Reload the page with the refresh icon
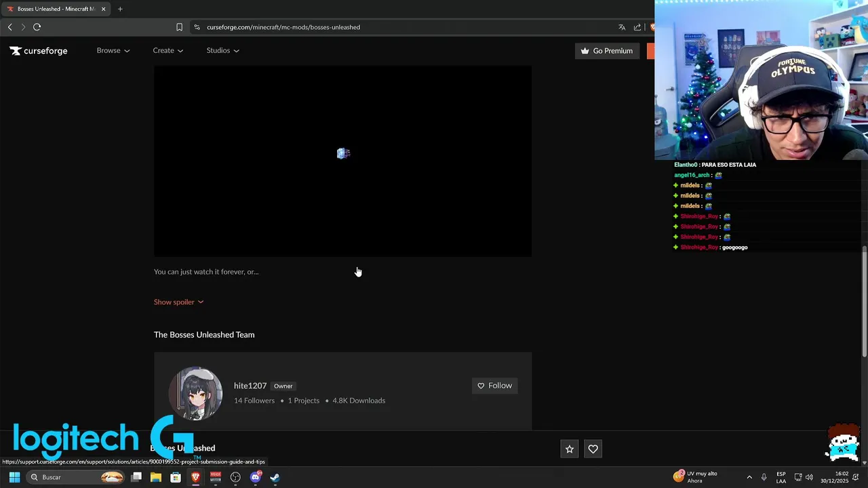The height and width of the screenshot is (488, 868). pyautogui.click(x=37, y=27)
